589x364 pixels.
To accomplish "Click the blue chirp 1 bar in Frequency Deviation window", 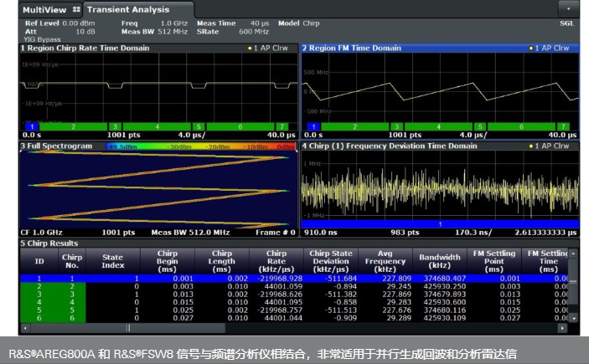I will tap(440, 224).
